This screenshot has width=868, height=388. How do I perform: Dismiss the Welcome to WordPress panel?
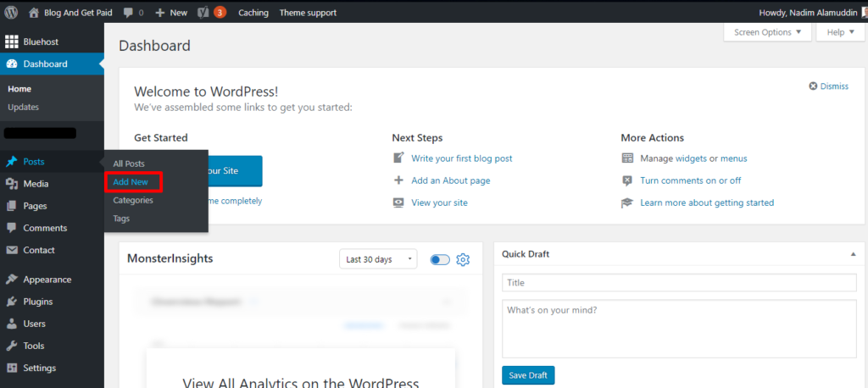point(829,86)
